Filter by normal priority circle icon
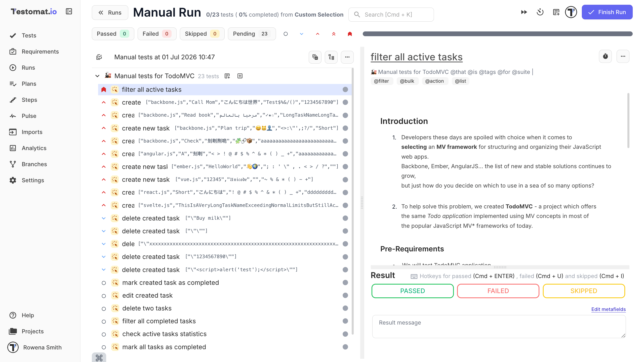 point(286,34)
